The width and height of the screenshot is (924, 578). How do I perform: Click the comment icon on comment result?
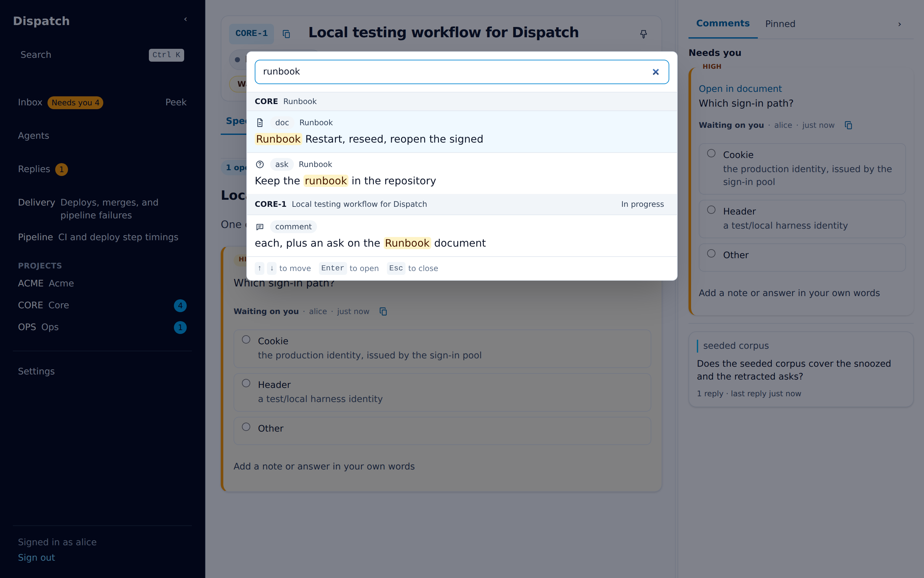coord(260,227)
